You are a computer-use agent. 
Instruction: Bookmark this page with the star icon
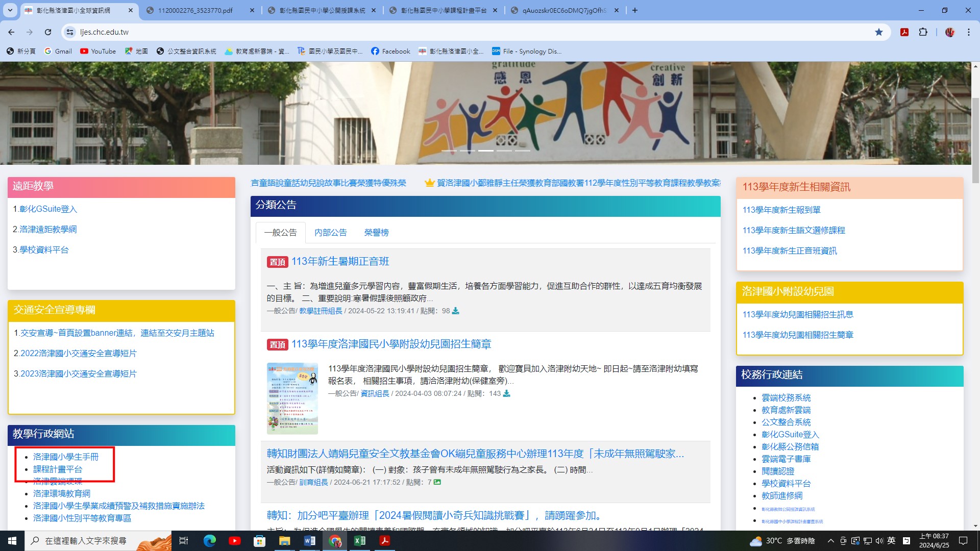pos(879,32)
